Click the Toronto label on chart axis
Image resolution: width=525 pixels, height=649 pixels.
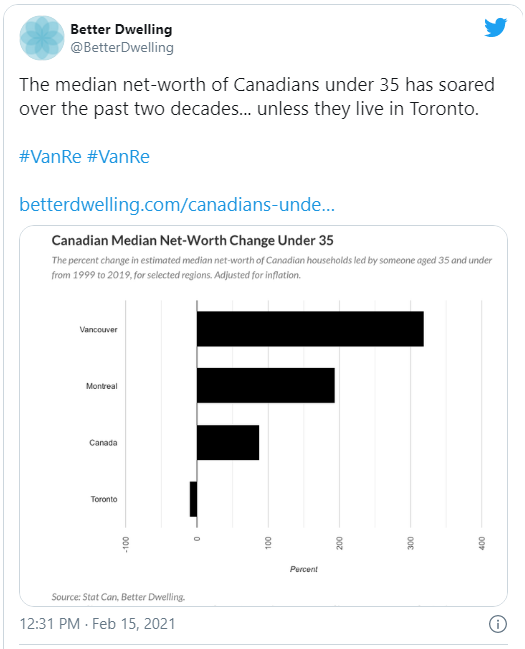coord(104,499)
